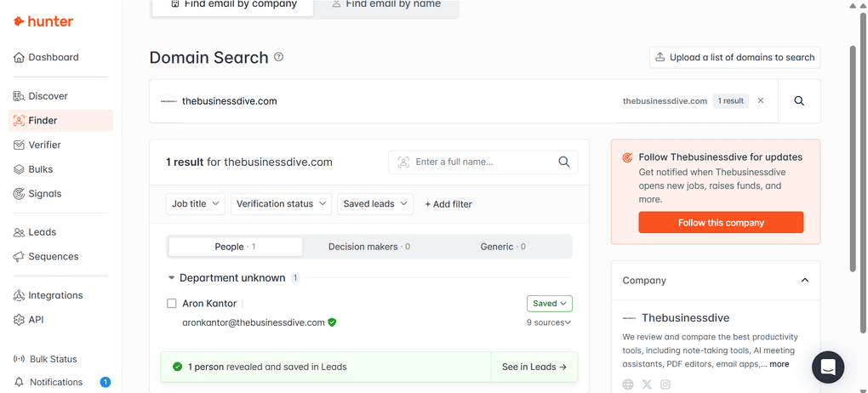Select the Generic tab
This screenshot has width=868, height=393.
coord(503,247)
